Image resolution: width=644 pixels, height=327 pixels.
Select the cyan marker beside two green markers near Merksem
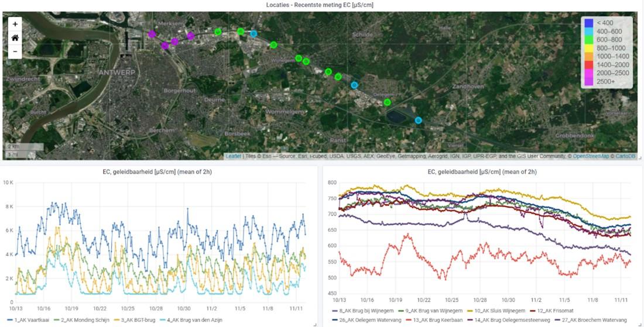coord(254,34)
